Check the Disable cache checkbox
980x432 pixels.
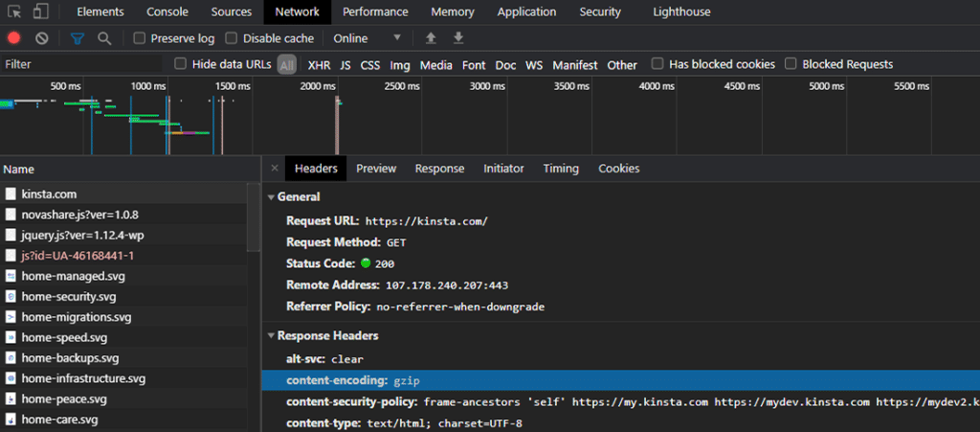click(x=233, y=38)
